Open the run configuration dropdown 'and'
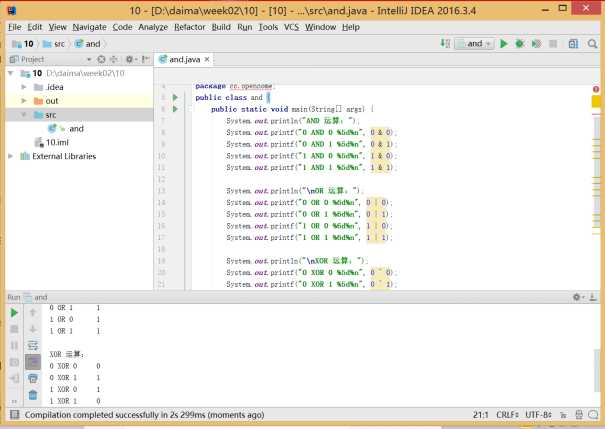The height and width of the screenshot is (429, 605). click(x=474, y=44)
